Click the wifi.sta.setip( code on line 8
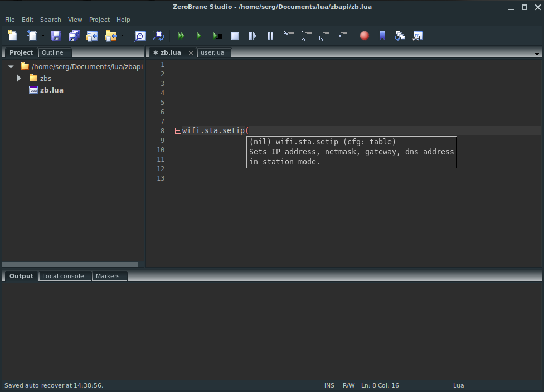 tap(216, 131)
